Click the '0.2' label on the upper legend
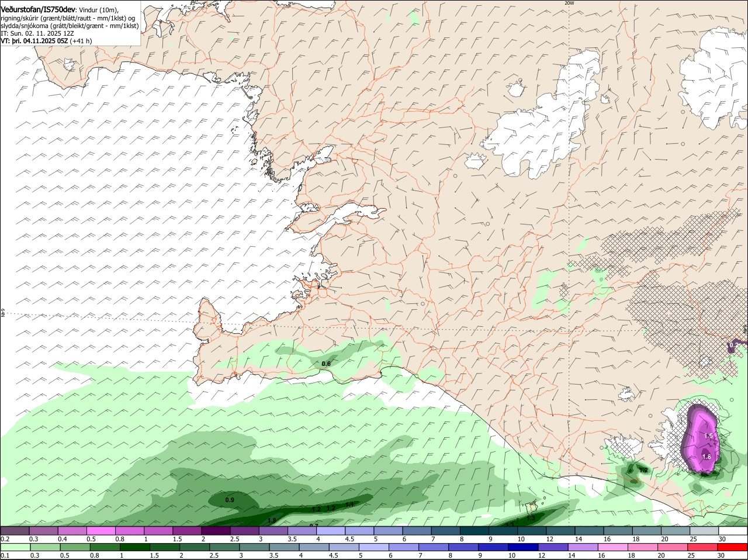Image resolution: width=748 pixels, height=560 pixels. coord(5,539)
